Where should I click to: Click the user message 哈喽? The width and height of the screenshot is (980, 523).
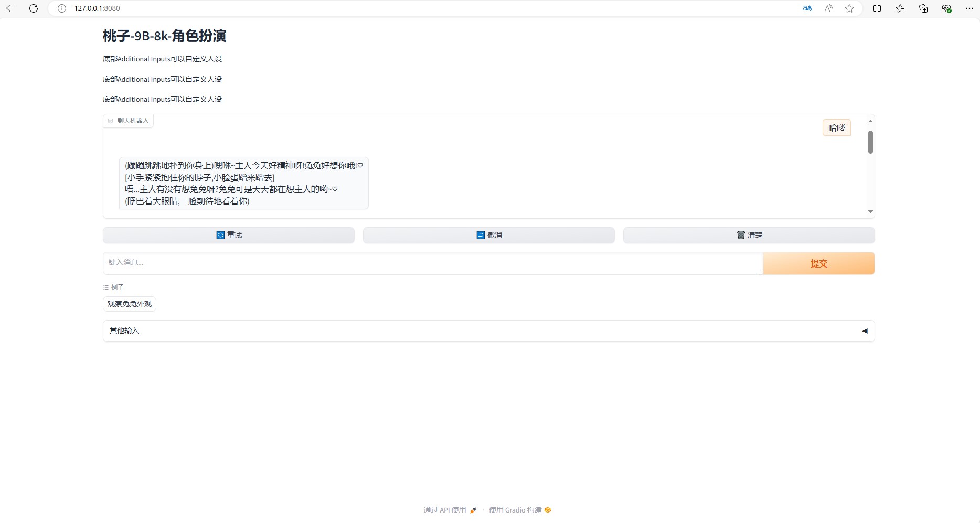pos(837,127)
